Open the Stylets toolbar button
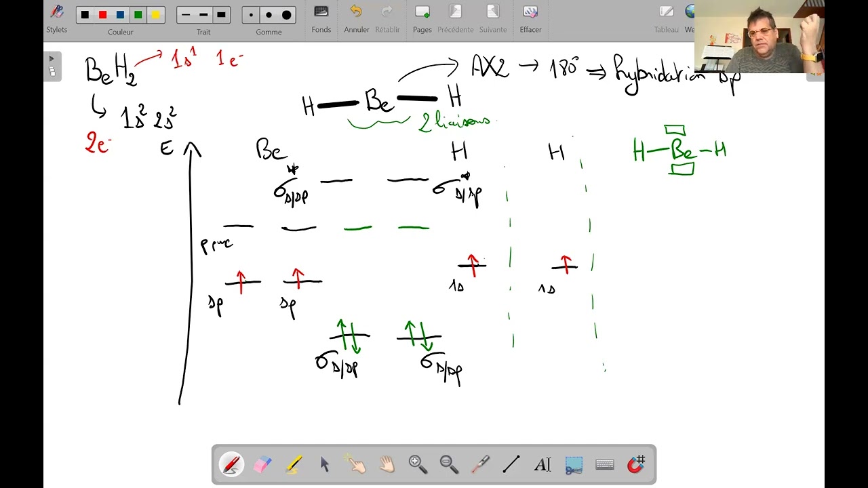Image resolution: width=868 pixels, height=488 pixels. [57, 18]
